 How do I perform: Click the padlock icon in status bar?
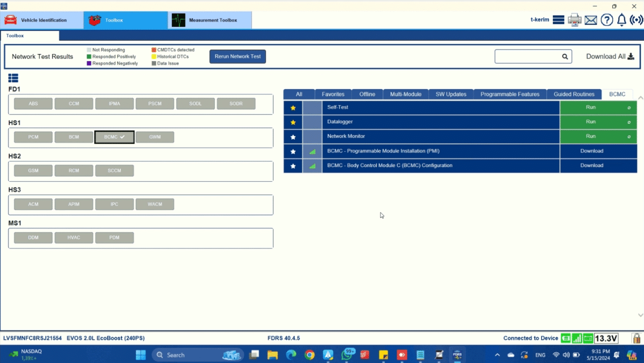[636, 338]
